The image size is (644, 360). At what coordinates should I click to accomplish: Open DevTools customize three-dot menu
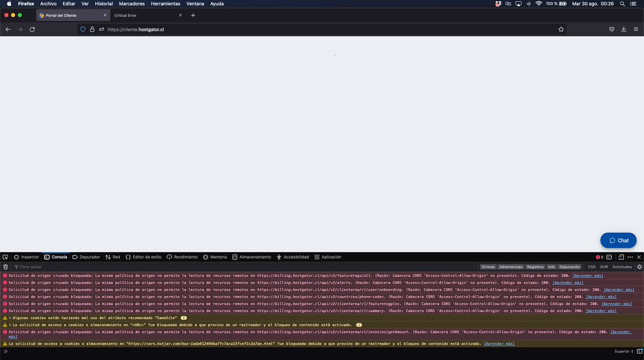click(x=630, y=257)
